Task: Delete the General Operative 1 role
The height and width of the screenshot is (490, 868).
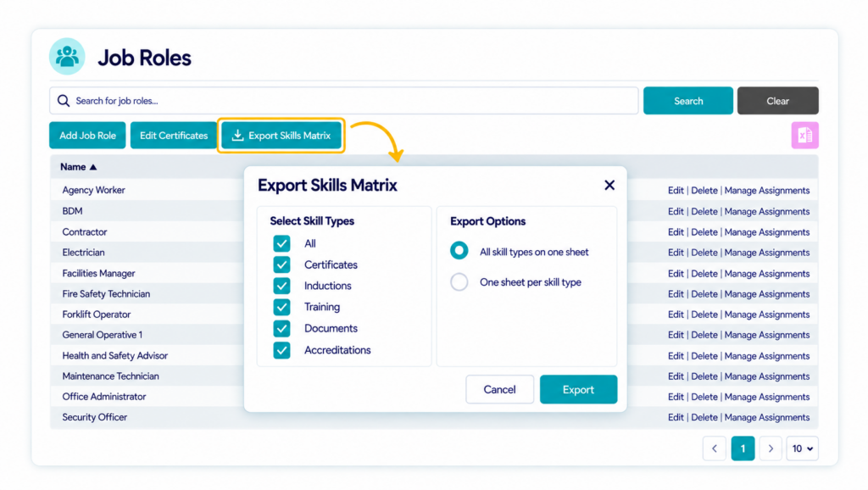Action: (x=704, y=335)
